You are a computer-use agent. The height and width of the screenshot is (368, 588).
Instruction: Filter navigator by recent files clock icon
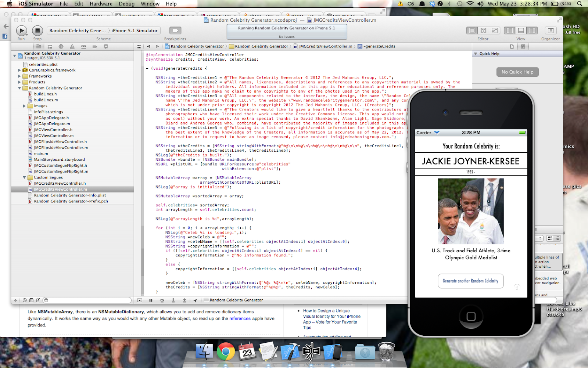pyautogui.click(x=25, y=300)
